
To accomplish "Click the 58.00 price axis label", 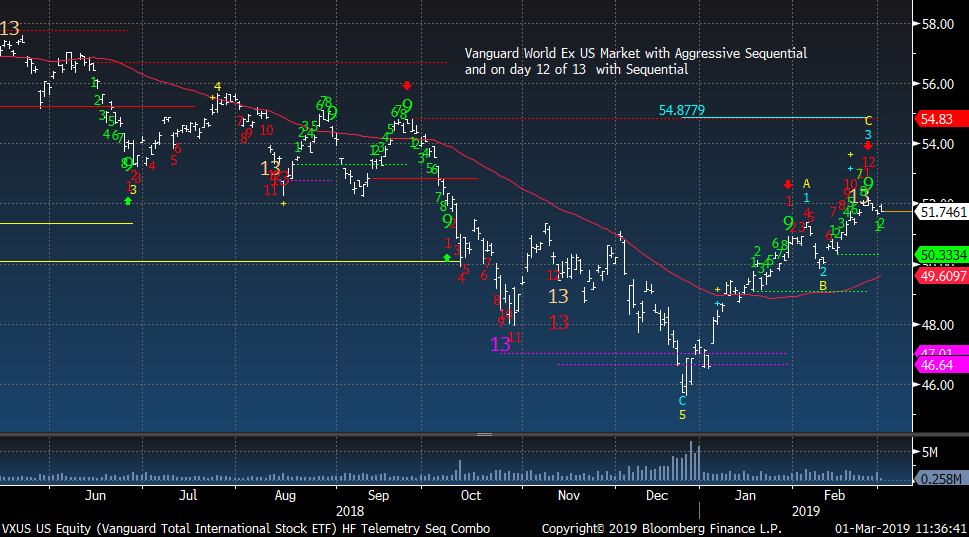I will 937,24.
